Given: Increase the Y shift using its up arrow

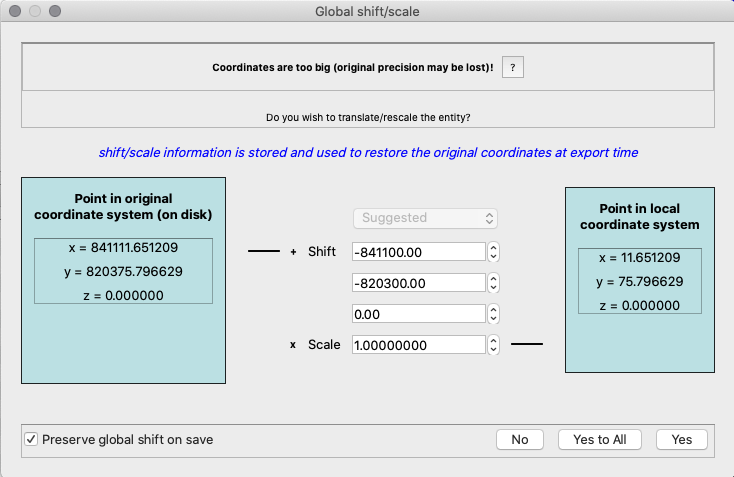Looking at the screenshot, I should [493, 278].
